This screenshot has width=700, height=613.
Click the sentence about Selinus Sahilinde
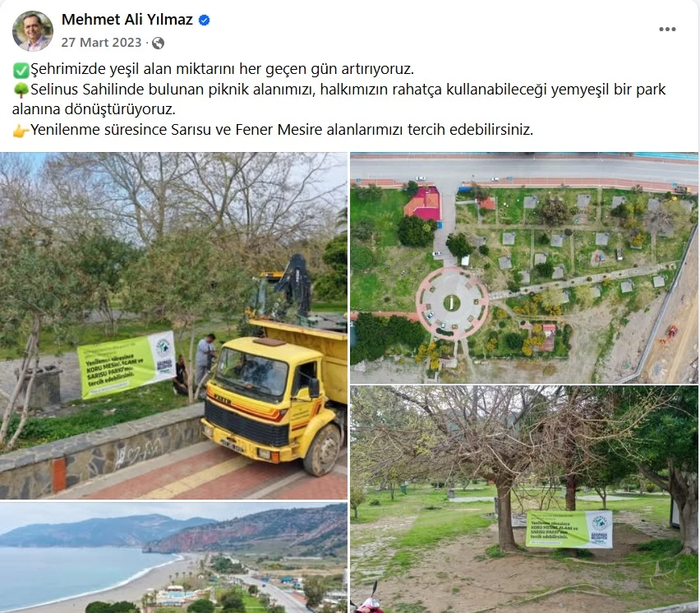pos(338,99)
